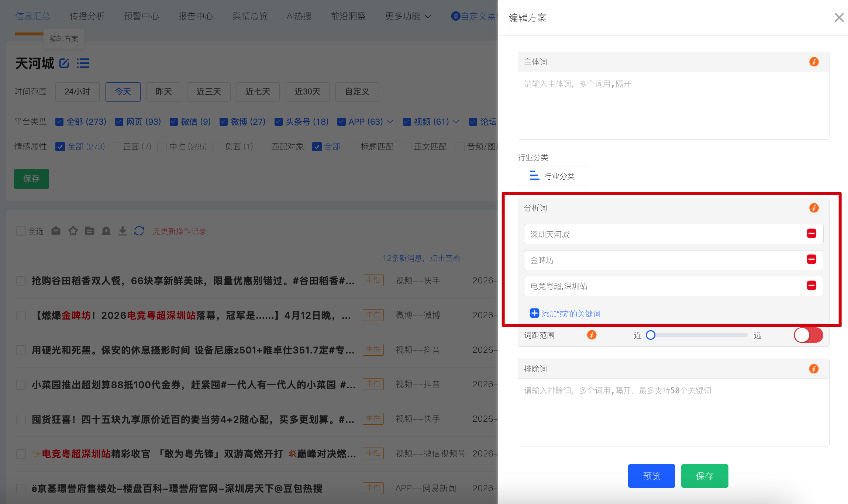Click 12条新消息,点击查看 link

(421, 258)
